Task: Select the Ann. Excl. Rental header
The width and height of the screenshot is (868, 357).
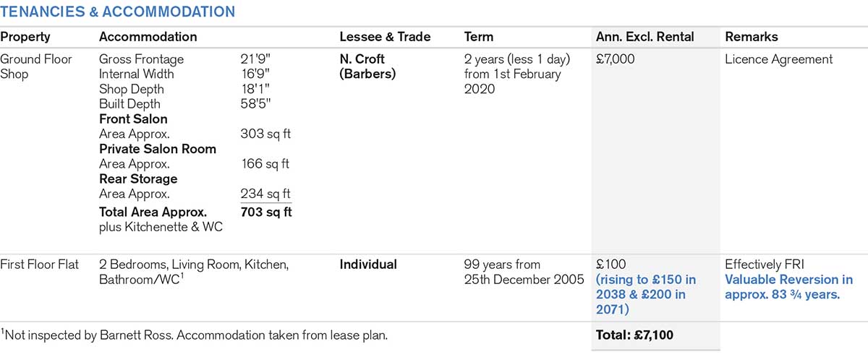Action: click(644, 37)
